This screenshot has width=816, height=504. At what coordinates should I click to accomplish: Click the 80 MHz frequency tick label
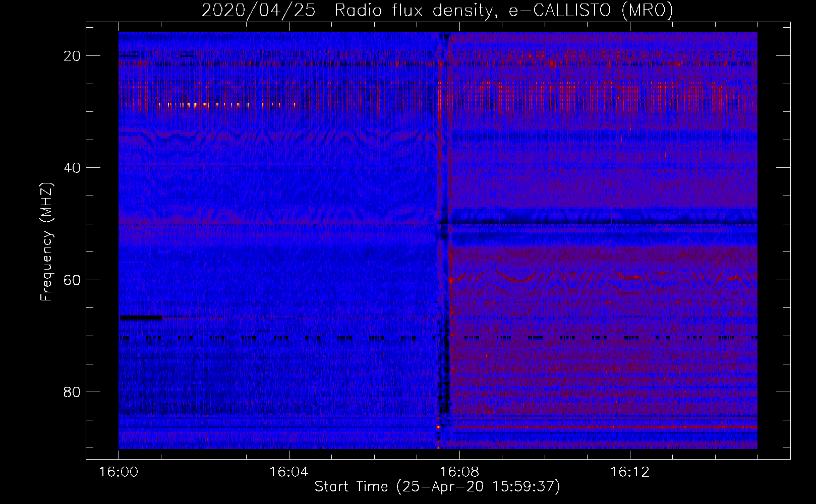[x=72, y=392]
